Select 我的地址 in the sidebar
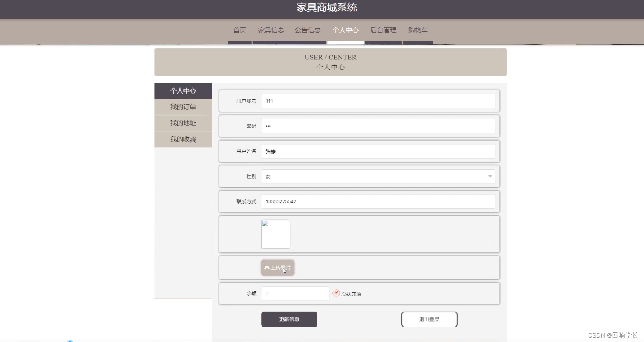This screenshot has width=644, height=342. (183, 123)
